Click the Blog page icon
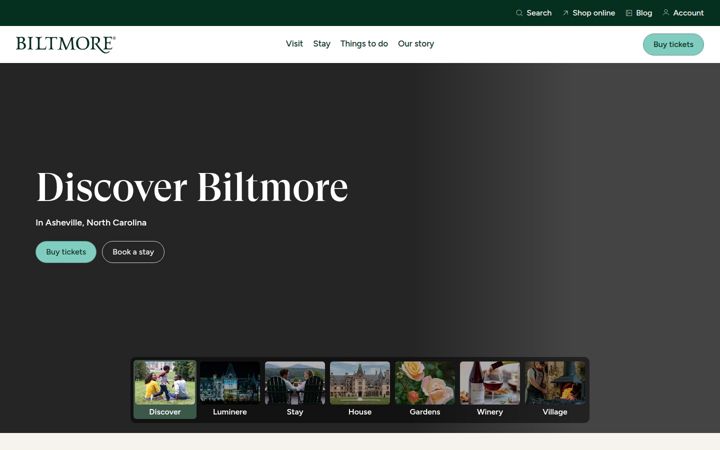The image size is (720, 450). 629,13
